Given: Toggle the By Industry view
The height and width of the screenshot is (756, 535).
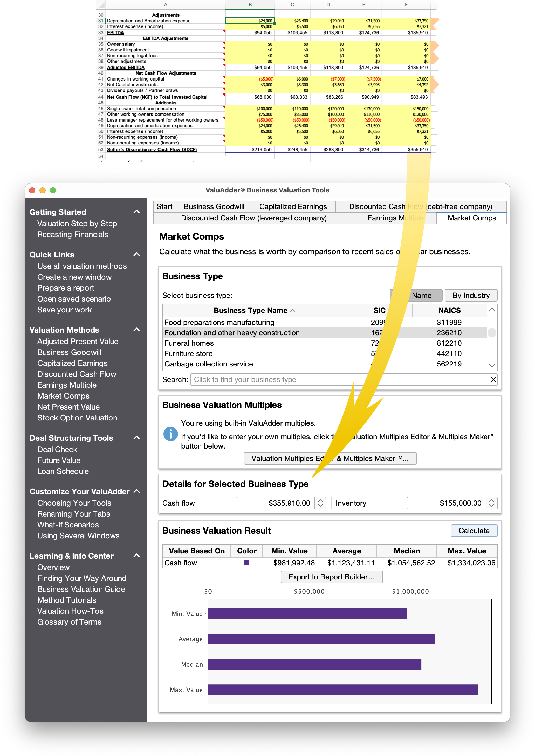Looking at the screenshot, I should [x=471, y=295].
